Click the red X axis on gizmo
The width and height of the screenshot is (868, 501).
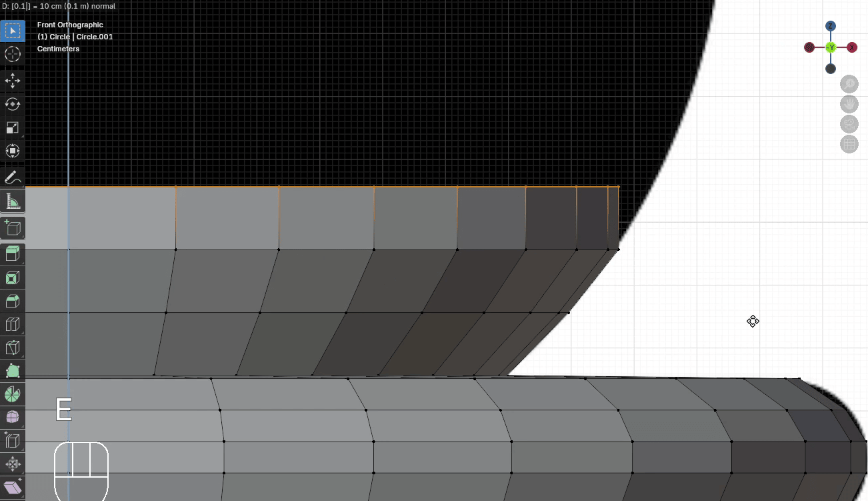[852, 47]
